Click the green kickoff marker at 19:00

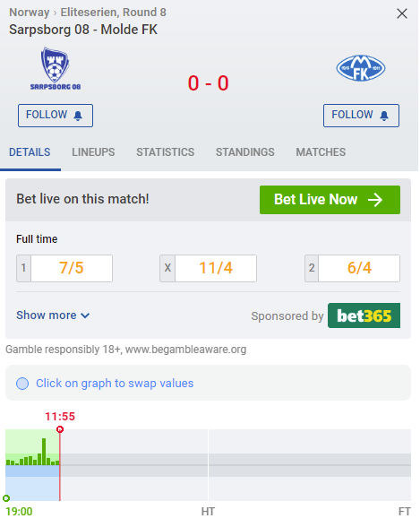click(x=6, y=498)
